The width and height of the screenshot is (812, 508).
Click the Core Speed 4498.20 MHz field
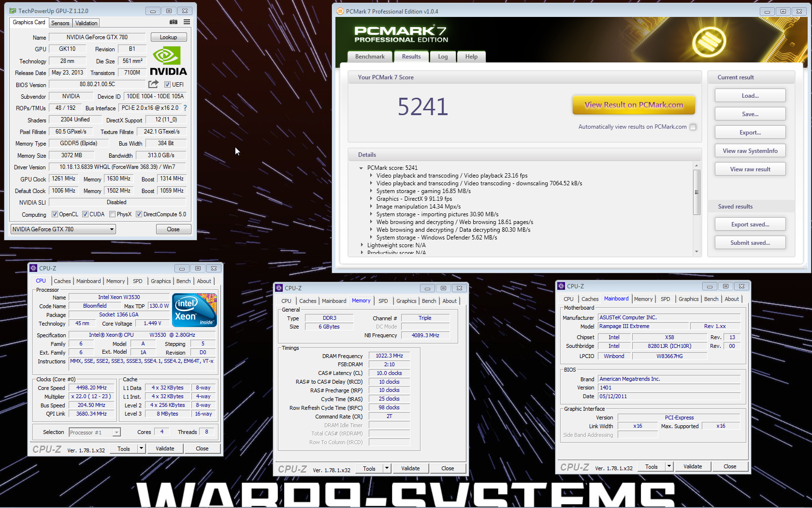(x=91, y=388)
